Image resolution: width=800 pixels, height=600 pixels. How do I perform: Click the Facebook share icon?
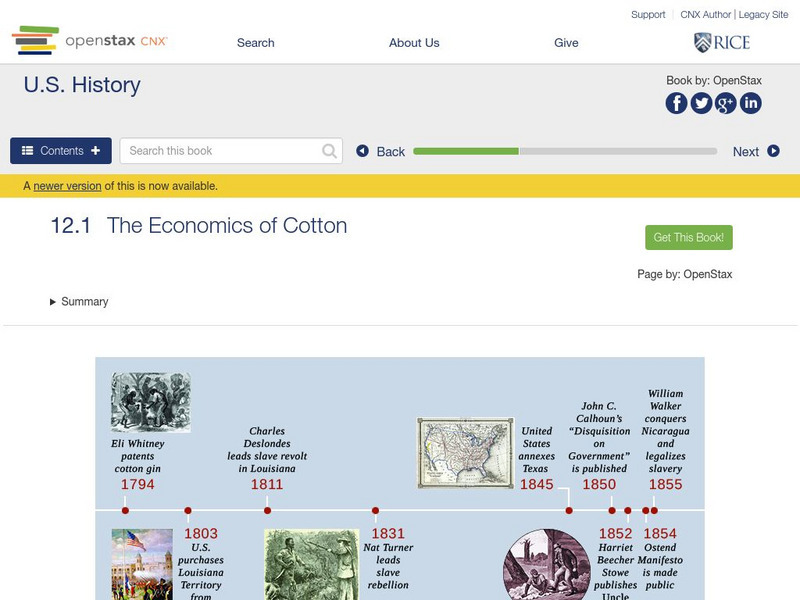677,103
